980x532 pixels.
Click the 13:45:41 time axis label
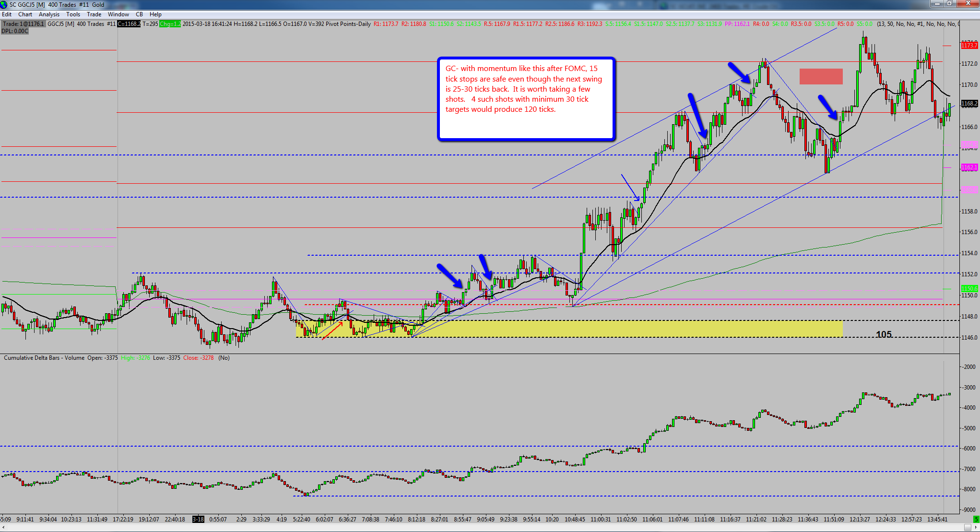pyautogui.click(x=937, y=520)
